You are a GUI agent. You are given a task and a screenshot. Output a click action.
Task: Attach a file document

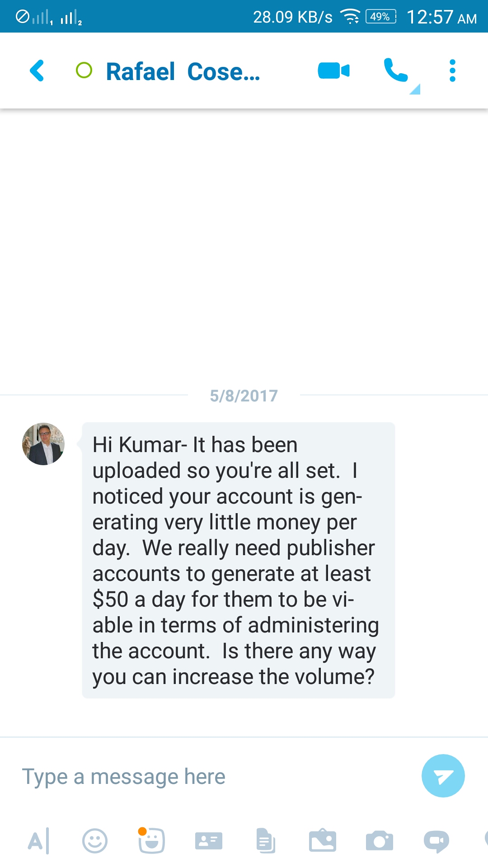pyautogui.click(x=265, y=841)
